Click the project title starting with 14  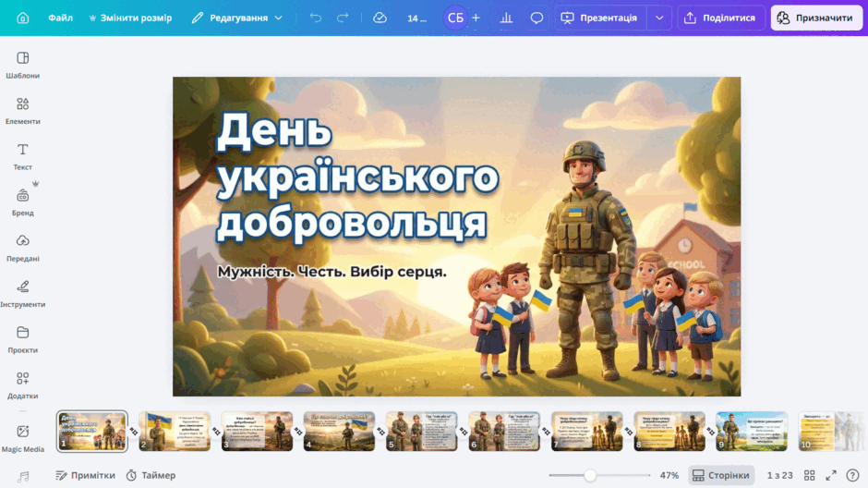click(416, 18)
